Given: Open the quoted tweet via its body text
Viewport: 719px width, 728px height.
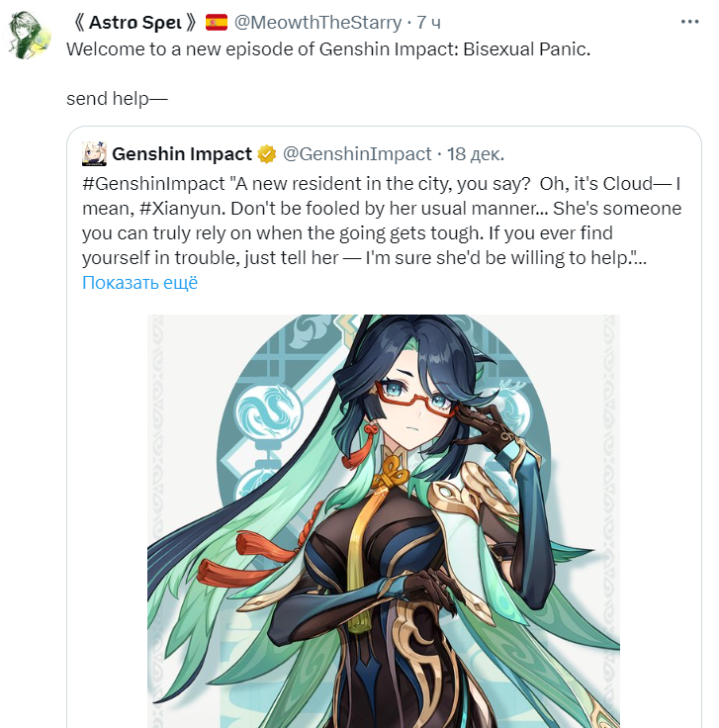Looking at the screenshot, I should (x=382, y=221).
